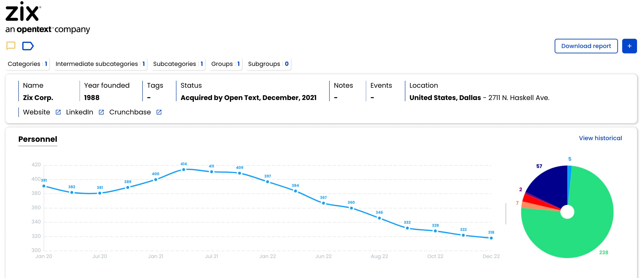The image size is (644, 278).
Task: Click the 409 data point
Action: pos(240,173)
